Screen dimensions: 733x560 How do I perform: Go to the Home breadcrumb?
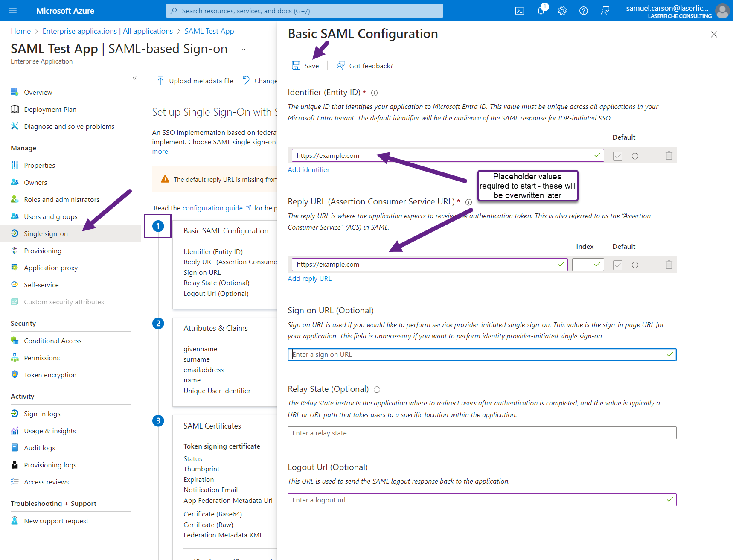click(x=21, y=31)
